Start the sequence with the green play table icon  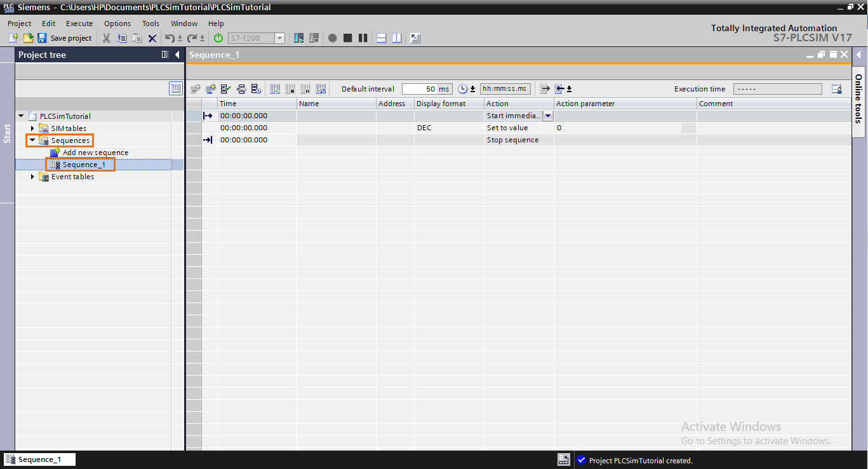274,89
